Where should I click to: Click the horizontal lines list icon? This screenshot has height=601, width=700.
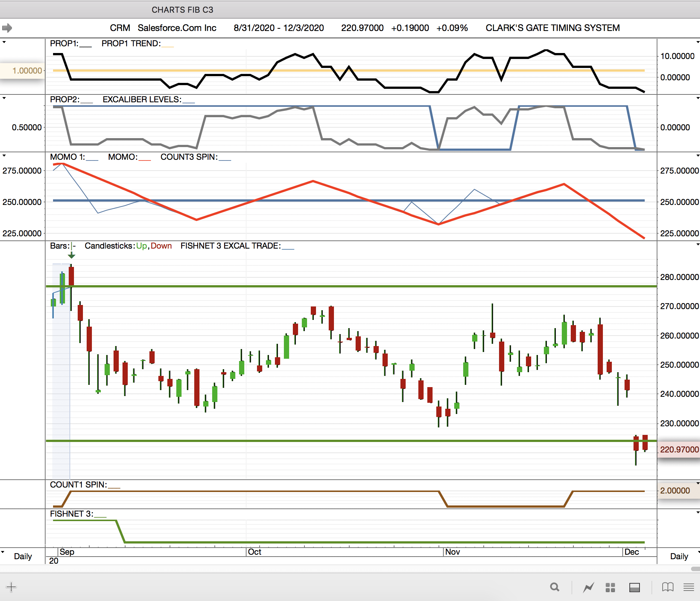point(689,587)
